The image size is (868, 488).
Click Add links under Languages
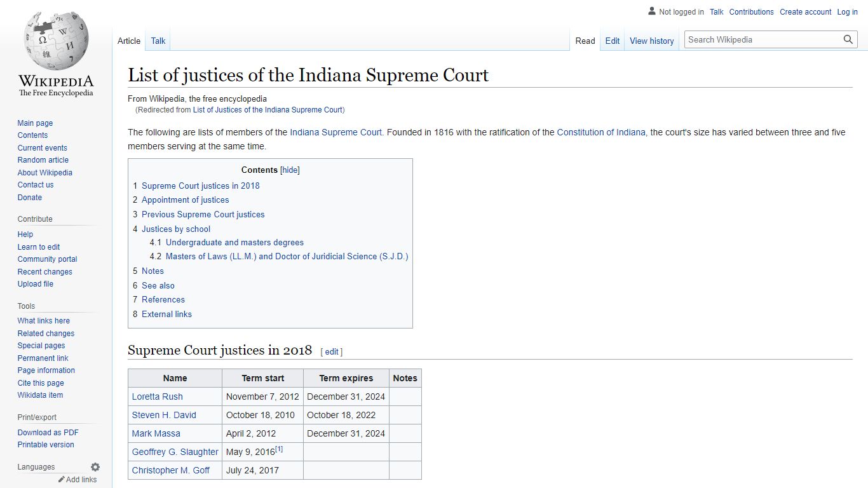(x=81, y=480)
